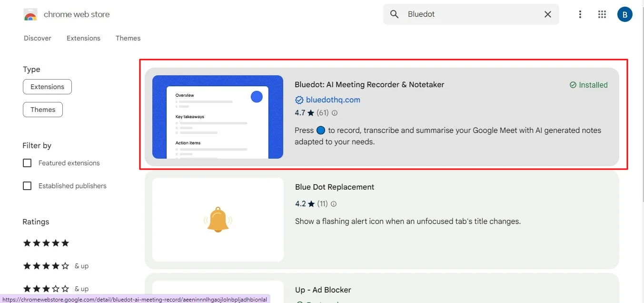This screenshot has width=644, height=303.
Task: Check the Established publishers checkbox
Action: click(x=27, y=186)
